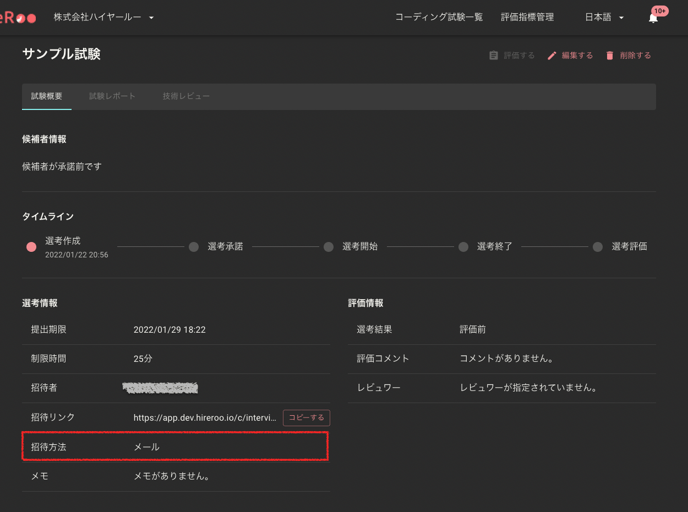Click the サンプル試験 page title
This screenshot has width=688, height=512.
coord(61,54)
